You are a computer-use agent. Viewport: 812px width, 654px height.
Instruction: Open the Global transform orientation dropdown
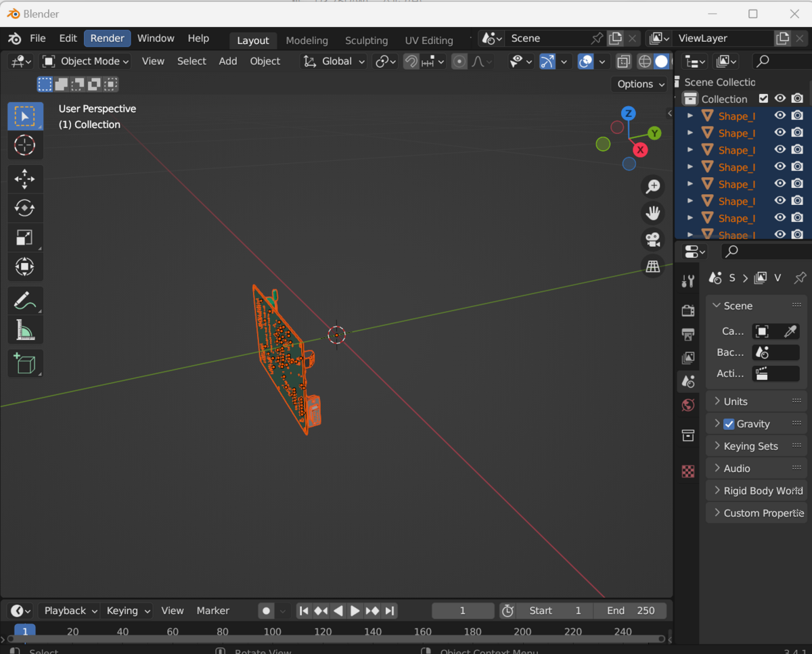pyautogui.click(x=334, y=61)
